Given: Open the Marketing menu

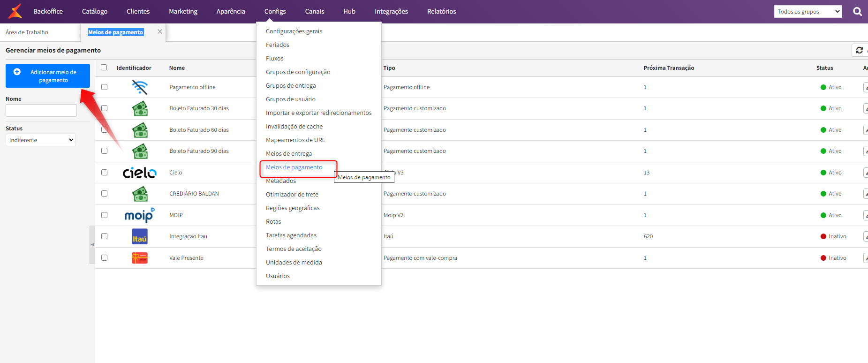Looking at the screenshot, I should tap(183, 11).
